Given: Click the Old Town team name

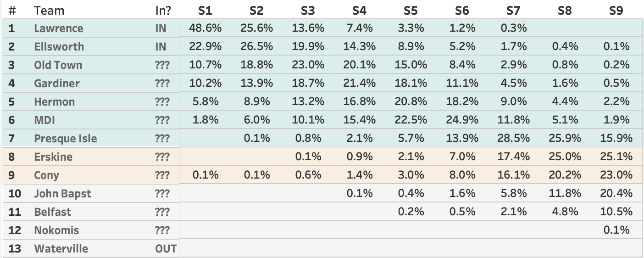Looking at the screenshot, I should (58, 65).
